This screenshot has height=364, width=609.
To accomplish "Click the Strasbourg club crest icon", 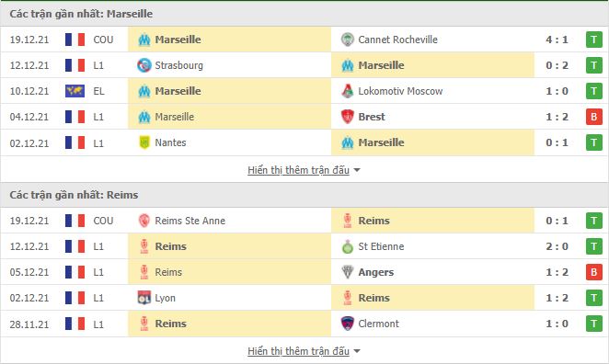I will (x=144, y=65).
